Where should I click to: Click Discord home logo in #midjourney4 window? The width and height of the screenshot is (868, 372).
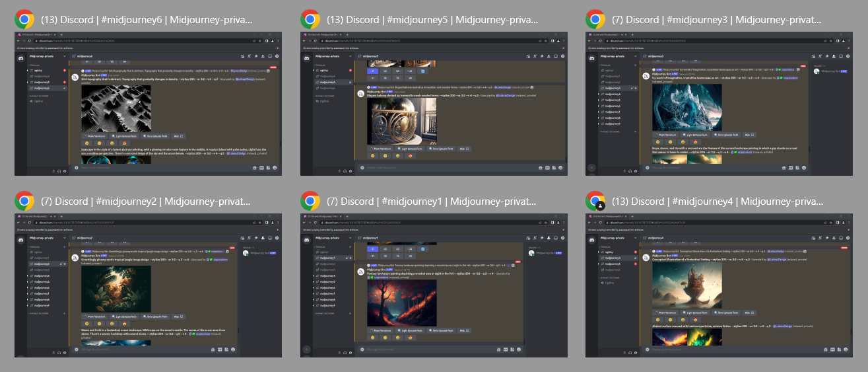592,239
